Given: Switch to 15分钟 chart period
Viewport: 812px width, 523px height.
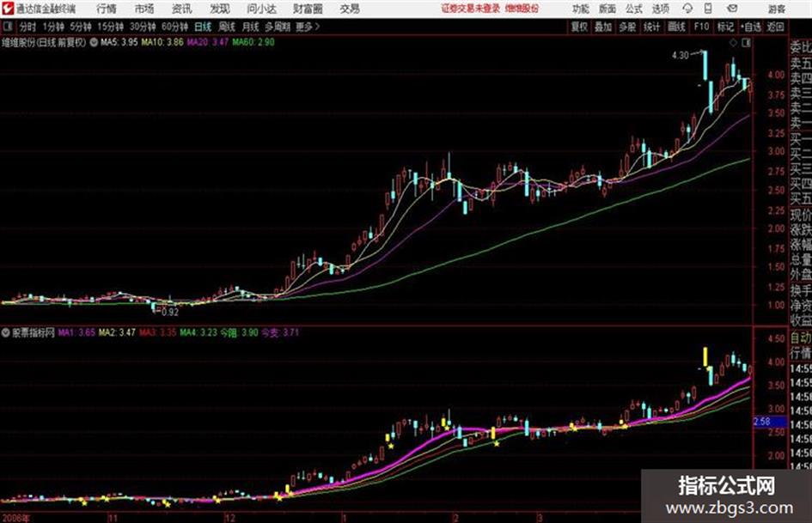Looking at the screenshot, I should coord(111,27).
